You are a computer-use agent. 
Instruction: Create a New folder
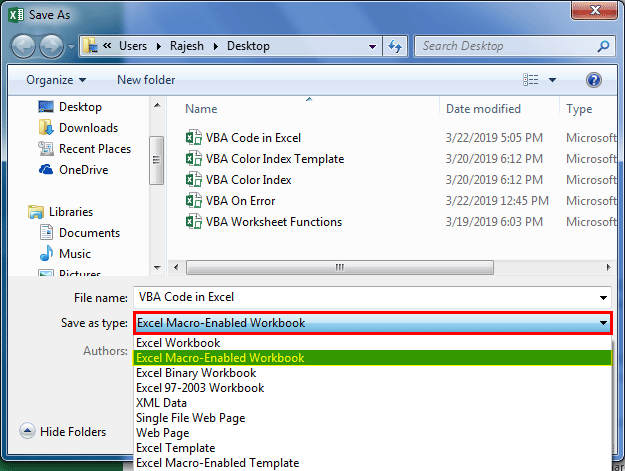[x=146, y=80]
